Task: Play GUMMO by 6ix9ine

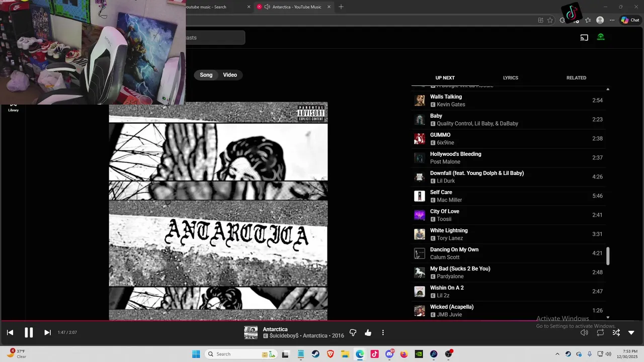Action: coord(509,139)
